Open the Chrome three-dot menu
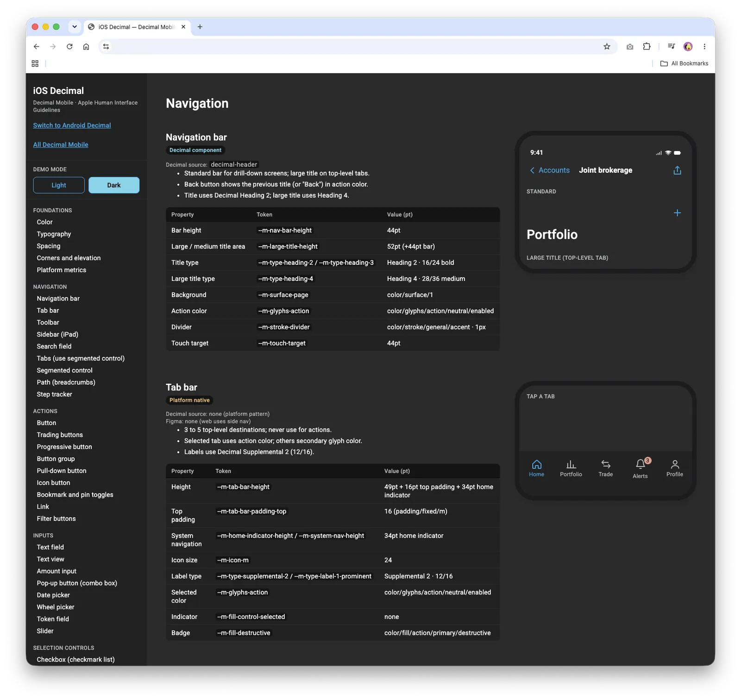Viewport: 741px width, 700px height. point(704,47)
